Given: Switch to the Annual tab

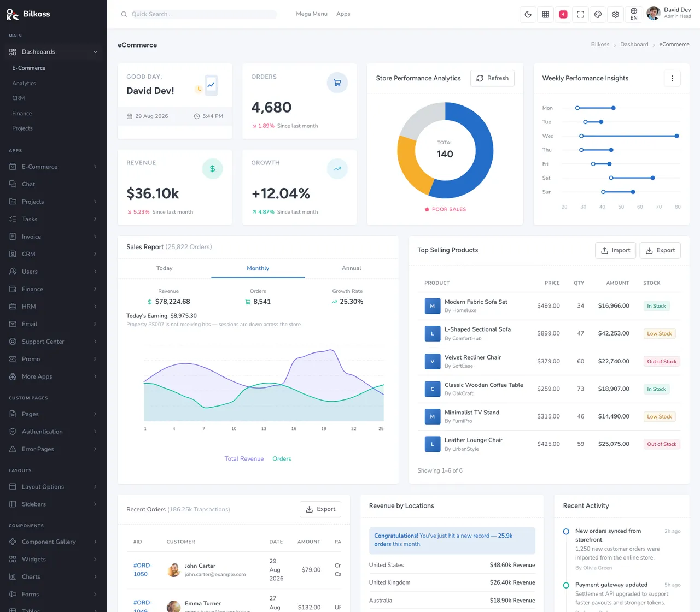Looking at the screenshot, I should pyautogui.click(x=352, y=268).
